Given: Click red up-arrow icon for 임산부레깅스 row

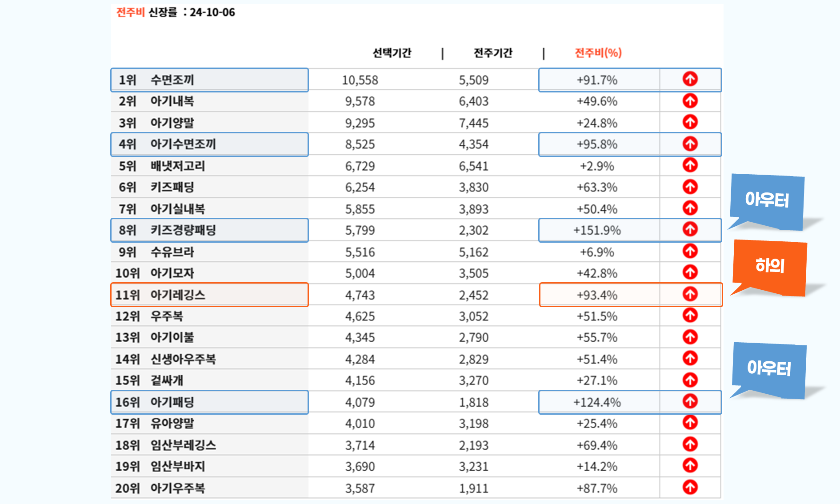Looking at the screenshot, I should 690,444.
